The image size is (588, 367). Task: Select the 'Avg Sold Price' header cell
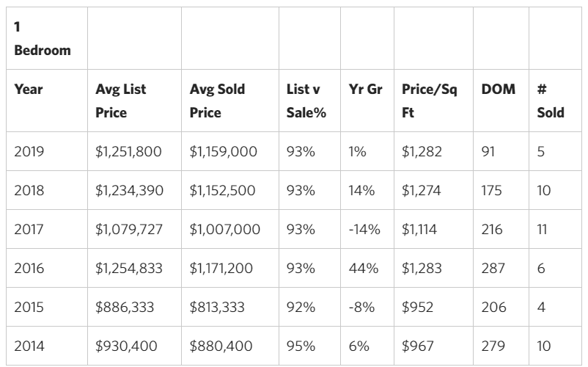(217, 101)
